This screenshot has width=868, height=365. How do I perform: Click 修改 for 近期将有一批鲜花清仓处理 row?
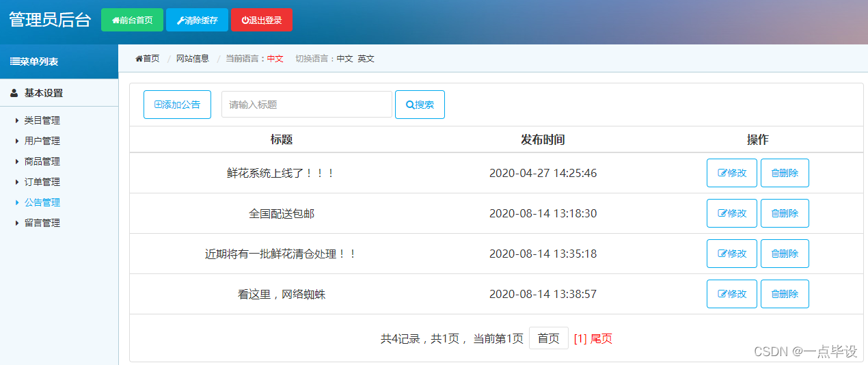732,254
